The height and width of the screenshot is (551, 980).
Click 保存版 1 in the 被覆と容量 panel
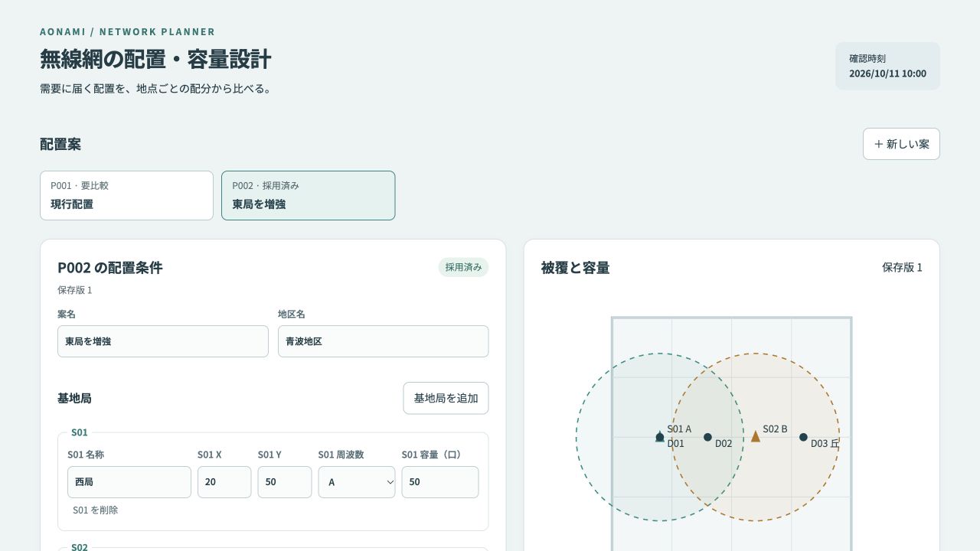(902, 268)
